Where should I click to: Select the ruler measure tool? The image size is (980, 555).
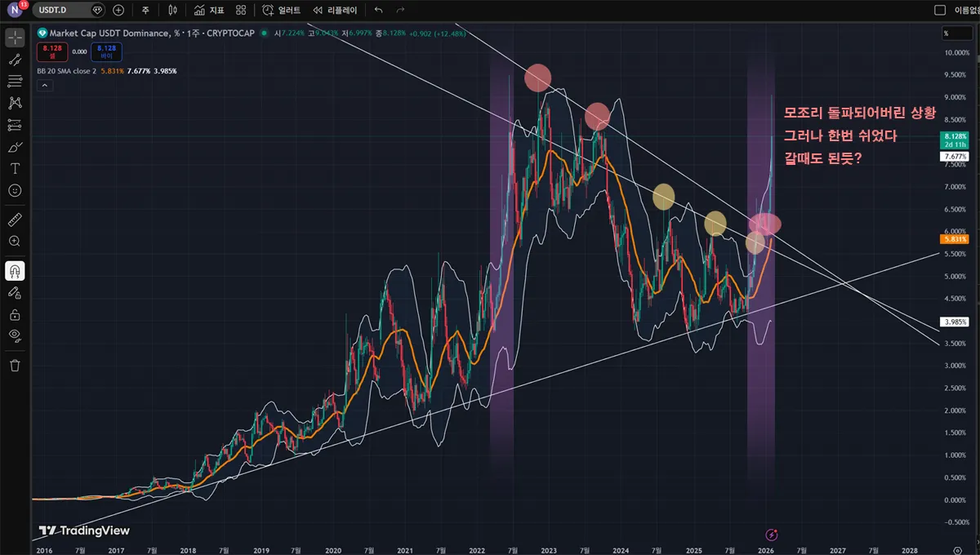15,220
